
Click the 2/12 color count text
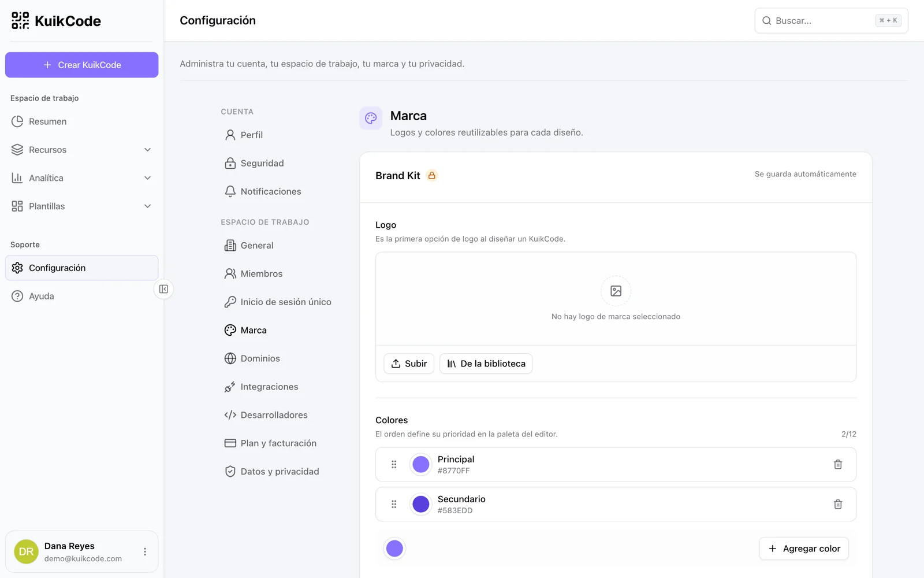tap(849, 434)
